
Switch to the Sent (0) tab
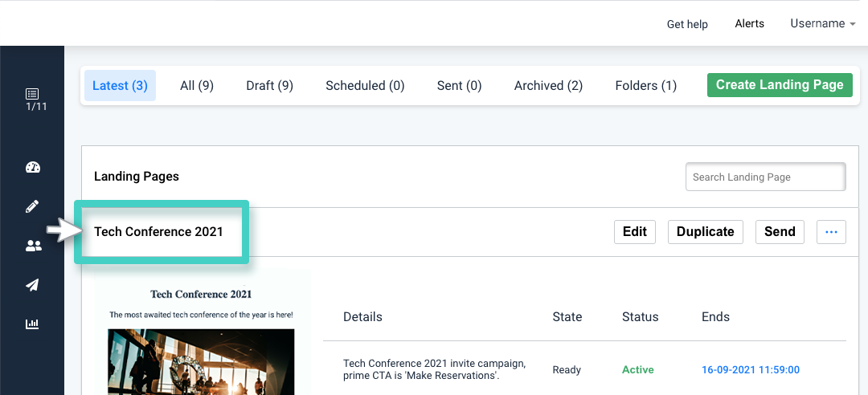pos(459,86)
